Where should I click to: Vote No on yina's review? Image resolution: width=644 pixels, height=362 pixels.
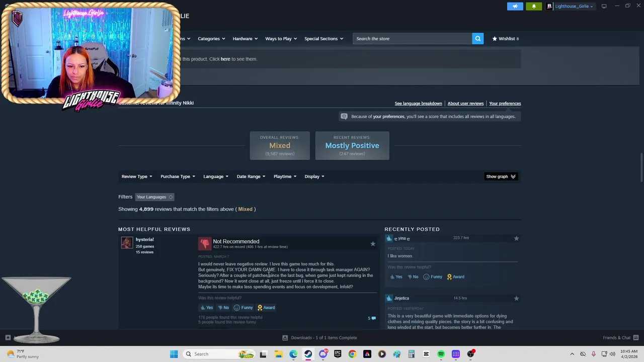pyautogui.click(x=413, y=277)
